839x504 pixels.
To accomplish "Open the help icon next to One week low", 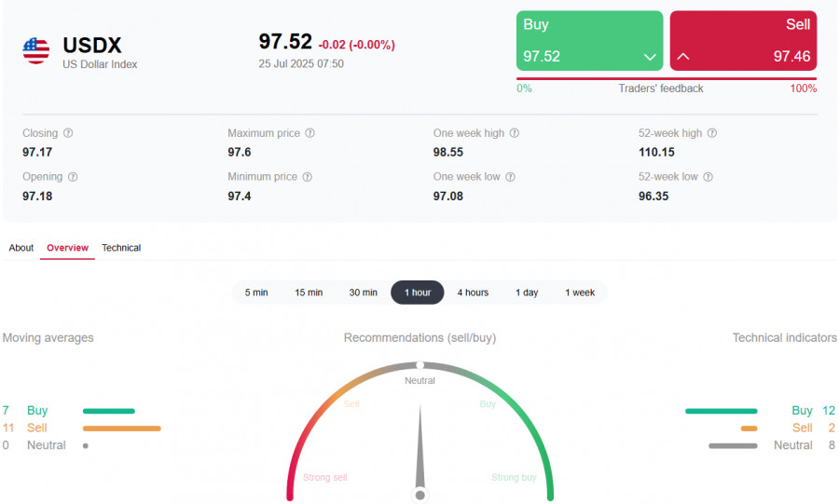I will point(511,177).
